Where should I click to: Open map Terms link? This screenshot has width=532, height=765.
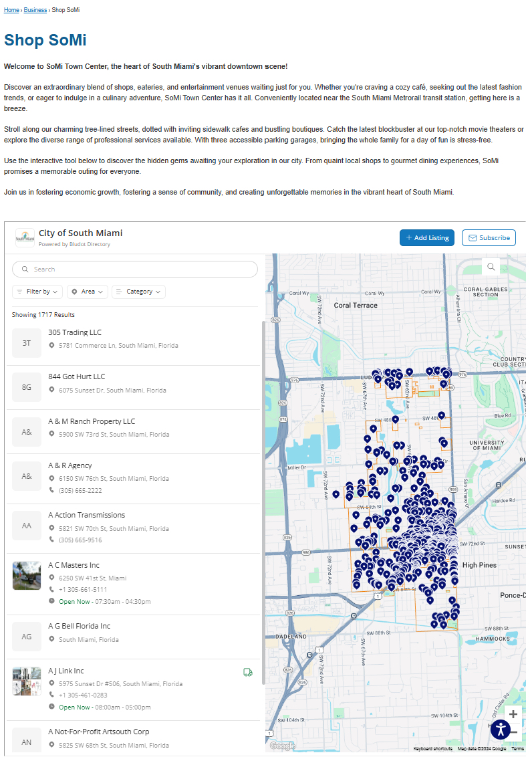[517, 749]
